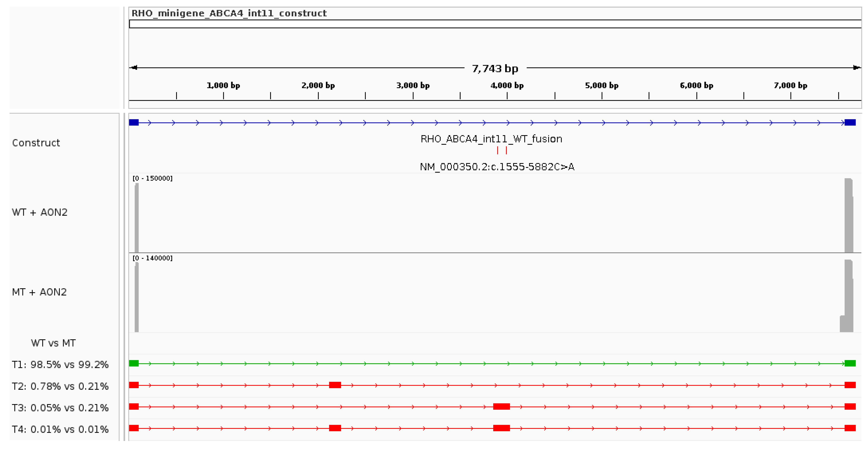
Task: Select the WT + AON2 track name
Action: tap(40, 212)
